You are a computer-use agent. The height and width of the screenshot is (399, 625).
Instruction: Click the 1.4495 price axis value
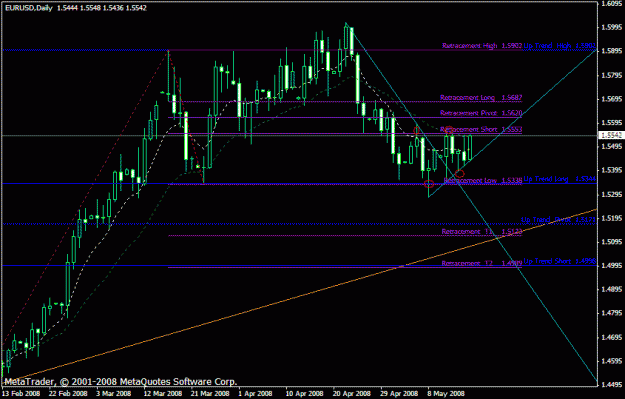point(612,385)
